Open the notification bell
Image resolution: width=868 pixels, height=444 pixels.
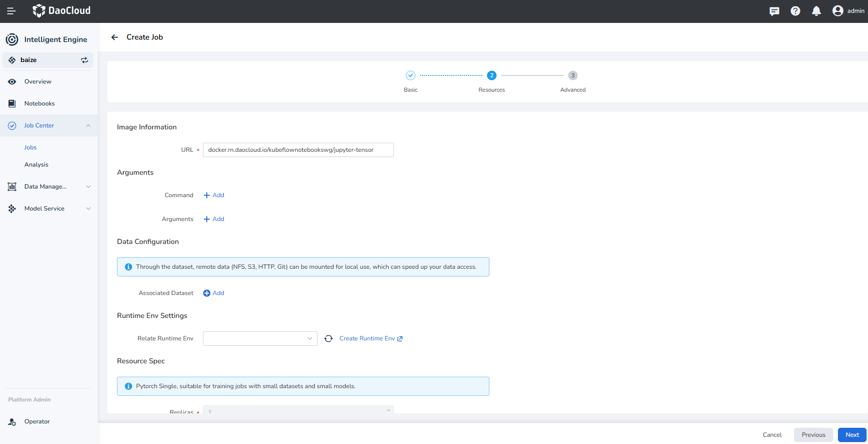coord(816,11)
